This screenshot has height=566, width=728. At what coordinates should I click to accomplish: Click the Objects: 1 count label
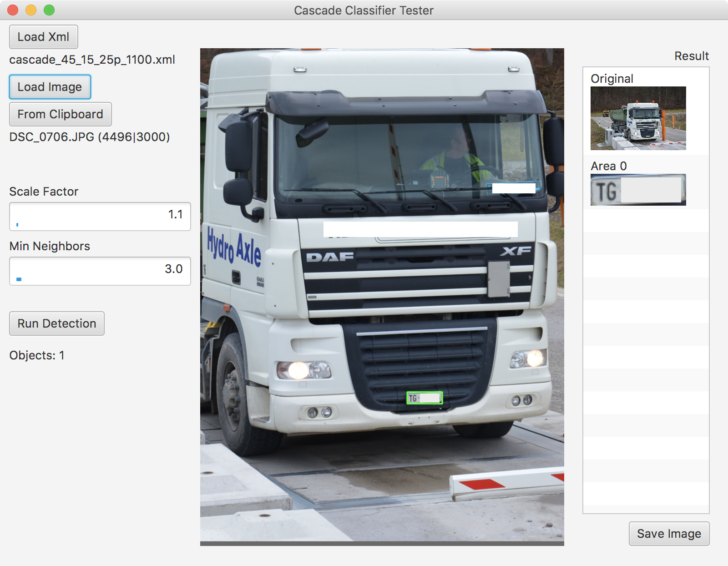(x=37, y=355)
